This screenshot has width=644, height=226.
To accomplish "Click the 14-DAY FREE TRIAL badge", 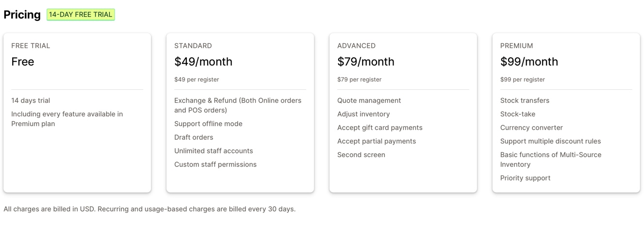I will [81, 15].
